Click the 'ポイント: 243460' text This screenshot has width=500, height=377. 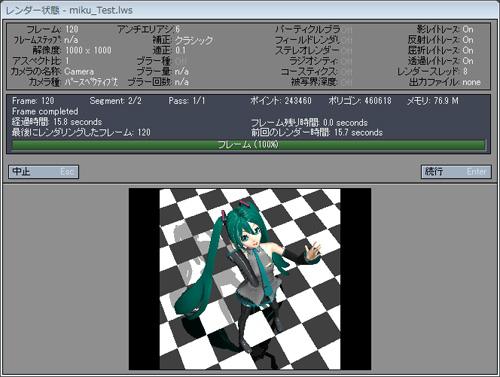[281, 101]
